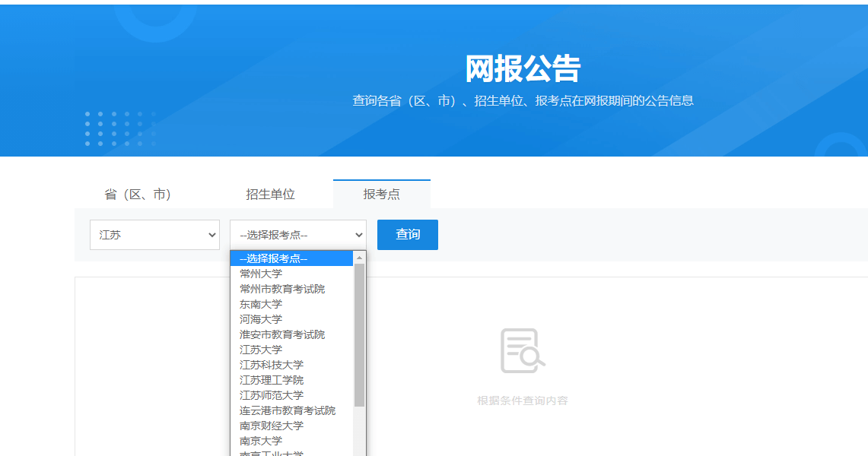Choose 淮安市教育考试院 option
Screen dimensions: 868x456
(x=282, y=334)
